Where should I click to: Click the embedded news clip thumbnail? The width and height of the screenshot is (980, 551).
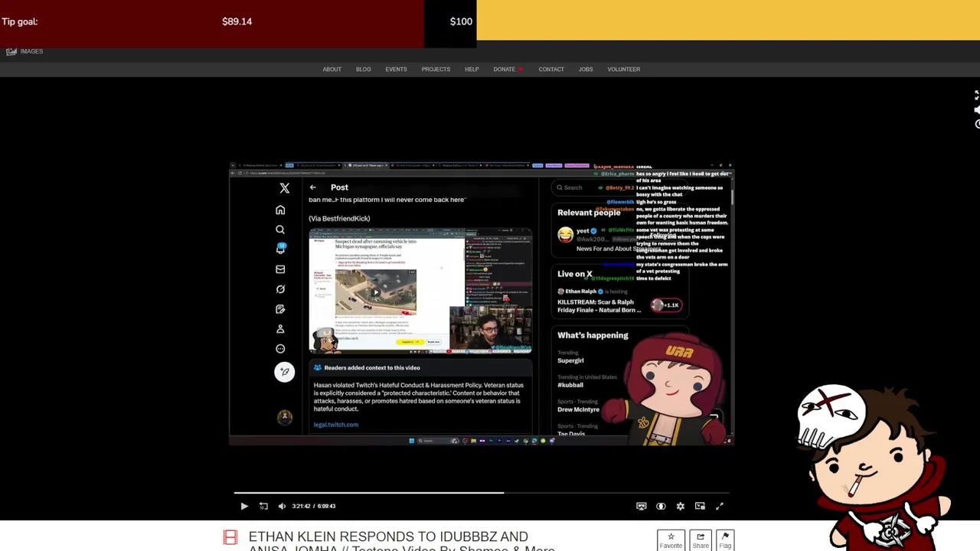pyautogui.click(x=420, y=291)
